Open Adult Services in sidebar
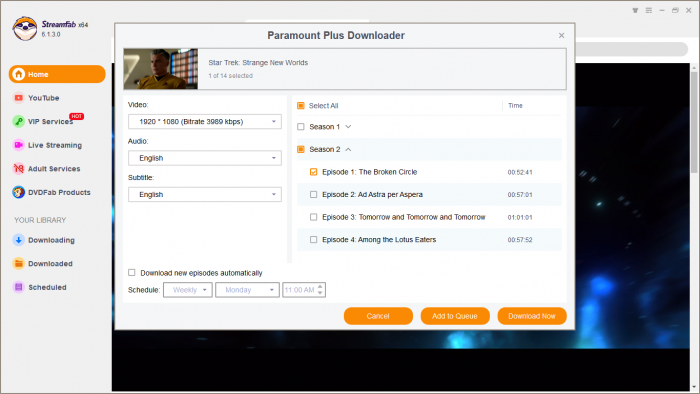700x394 pixels. click(54, 169)
